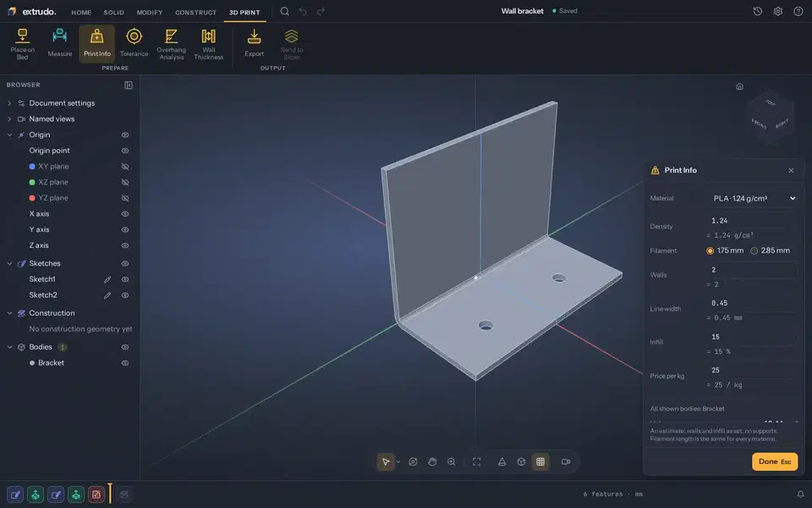812x508 pixels.
Task: Toggle Sketch1 visibility eye
Action: click(x=125, y=279)
